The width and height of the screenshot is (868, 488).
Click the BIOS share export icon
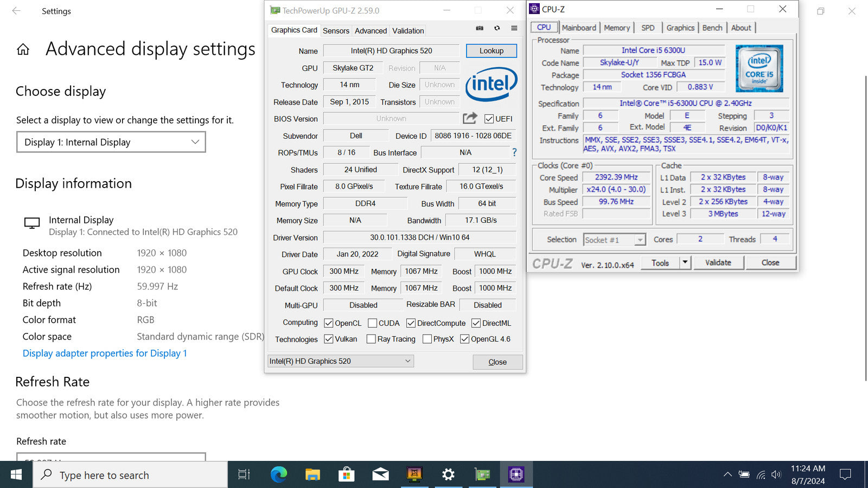pos(470,118)
